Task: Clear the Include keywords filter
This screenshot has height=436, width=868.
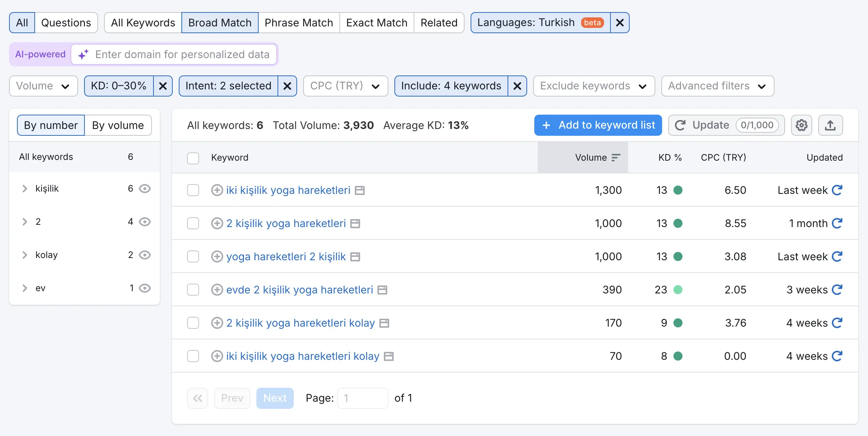Action: click(517, 86)
